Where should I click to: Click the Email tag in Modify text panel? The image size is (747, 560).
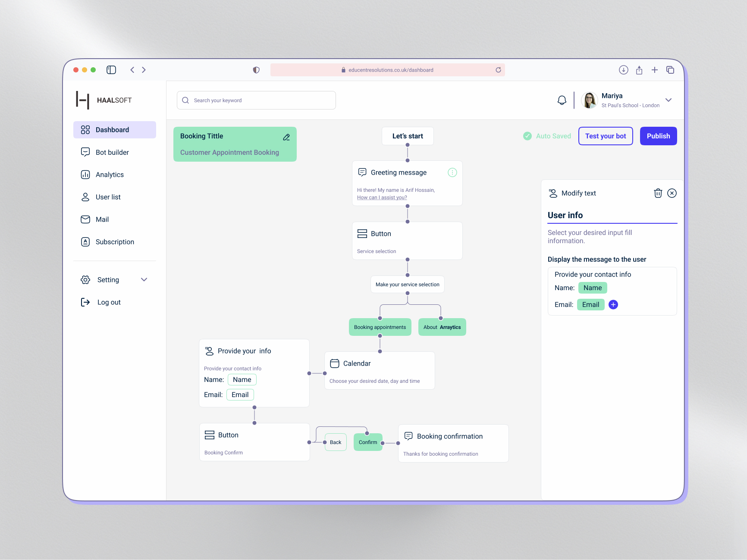coord(590,305)
